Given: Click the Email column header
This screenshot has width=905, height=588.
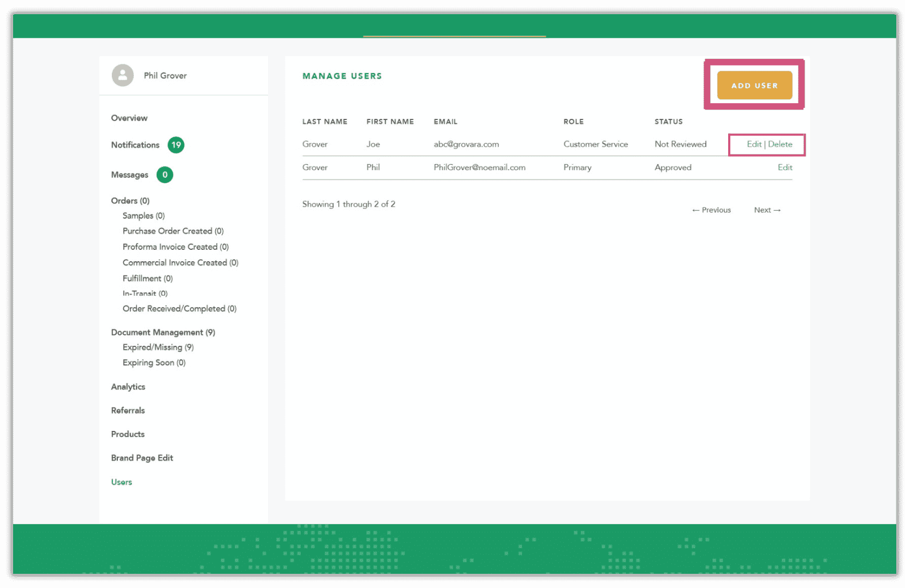Looking at the screenshot, I should pos(445,122).
